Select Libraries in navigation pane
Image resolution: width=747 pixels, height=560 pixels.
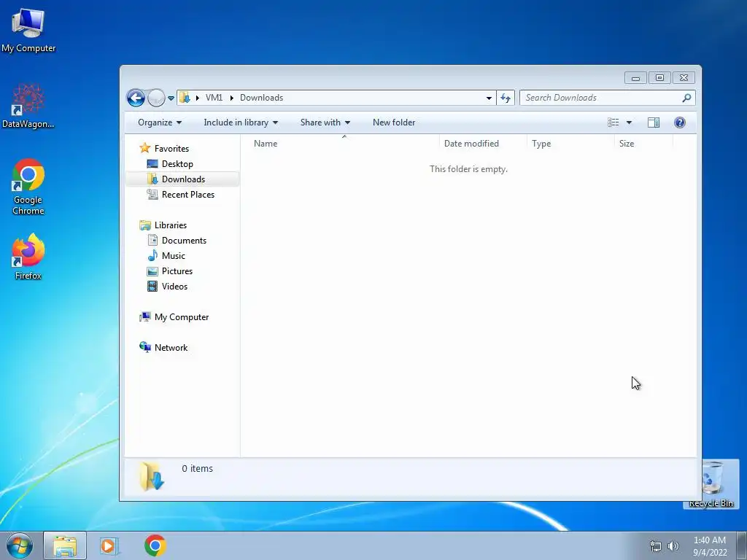170,225
